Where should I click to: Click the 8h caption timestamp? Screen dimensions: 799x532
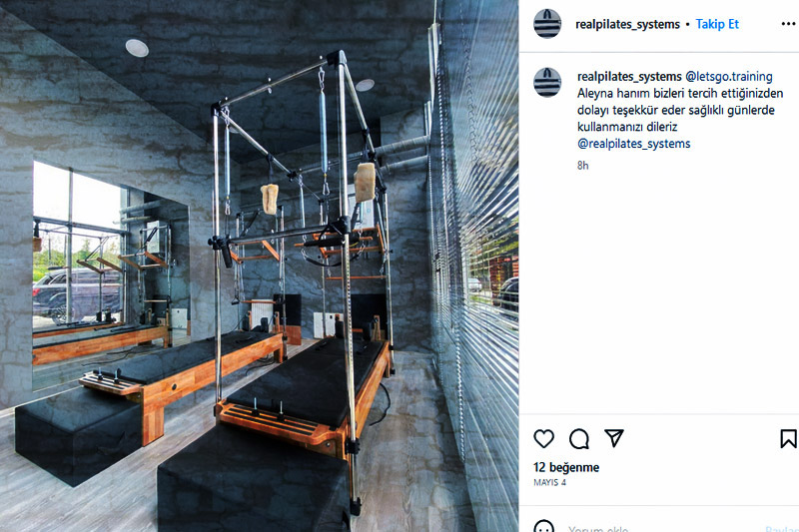click(583, 165)
